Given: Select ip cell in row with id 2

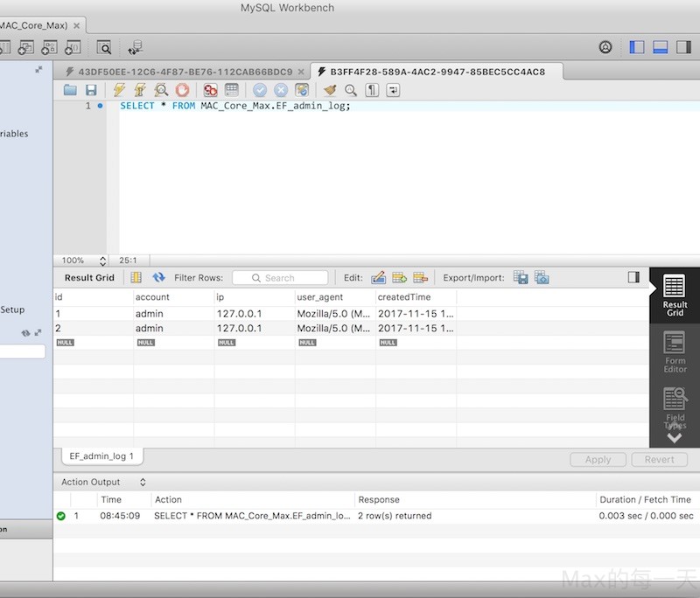Looking at the screenshot, I should coord(255,328).
